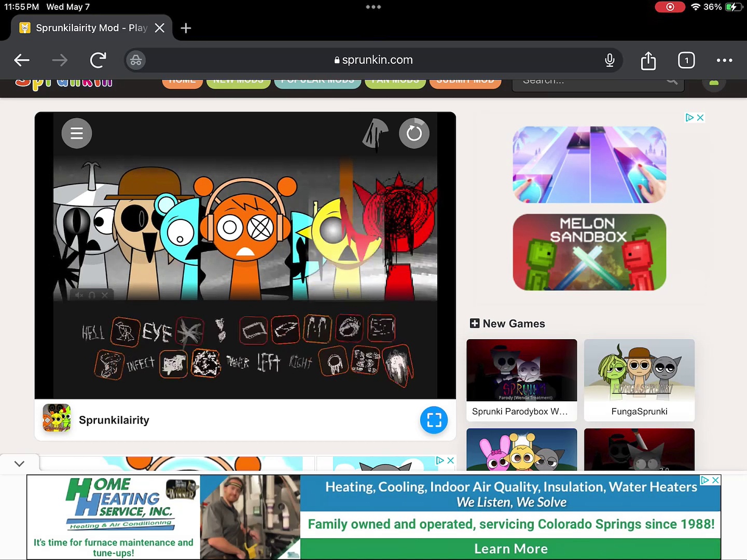Go forward with the browser forward arrow
The height and width of the screenshot is (560, 747).
pyautogui.click(x=60, y=60)
